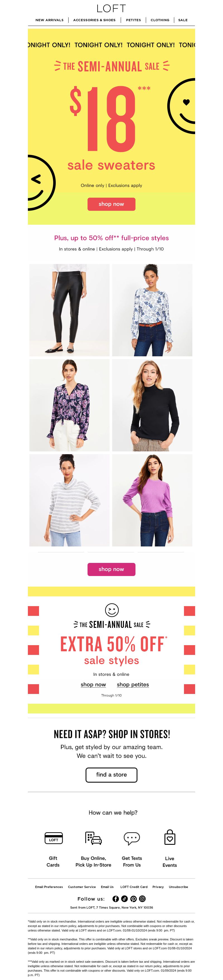Open the Instagram icon
This screenshot has height=980, width=223.
(x=142, y=899)
